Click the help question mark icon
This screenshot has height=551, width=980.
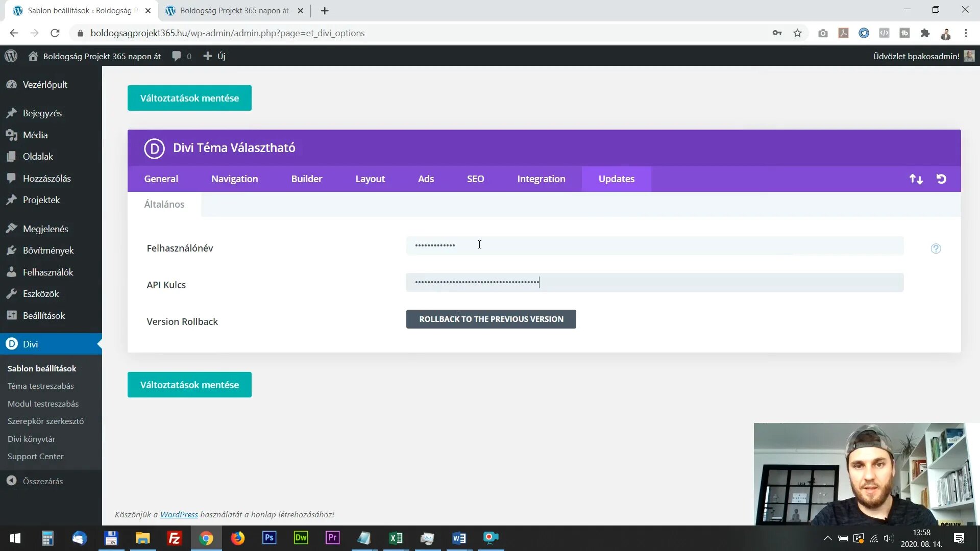click(x=936, y=248)
